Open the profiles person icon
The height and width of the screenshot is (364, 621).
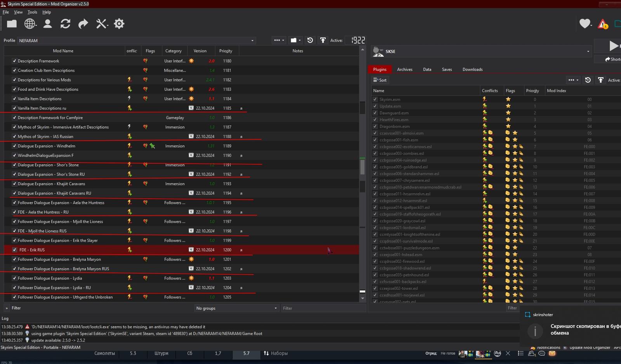coord(48,24)
